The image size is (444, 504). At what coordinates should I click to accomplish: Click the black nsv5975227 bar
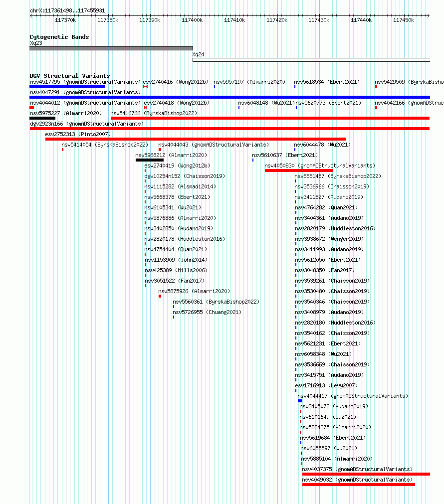pos(42,118)
